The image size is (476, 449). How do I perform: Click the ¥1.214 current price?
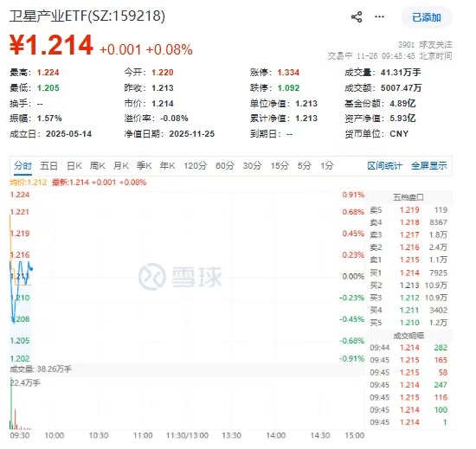[51, 45]
